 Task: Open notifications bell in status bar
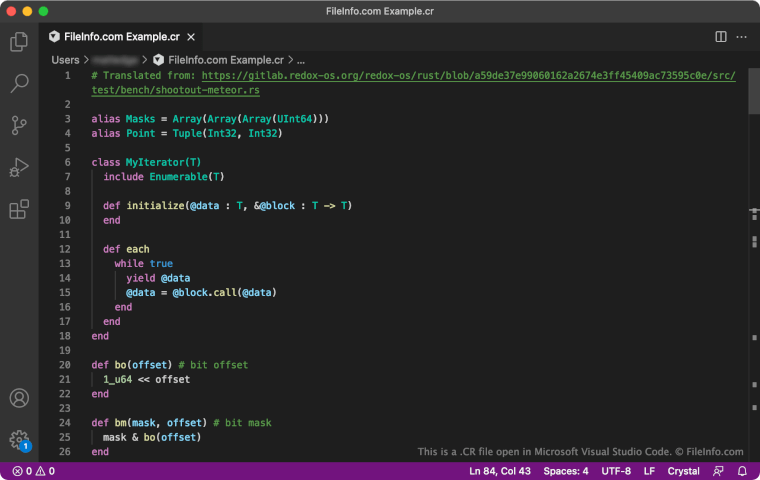742,471
